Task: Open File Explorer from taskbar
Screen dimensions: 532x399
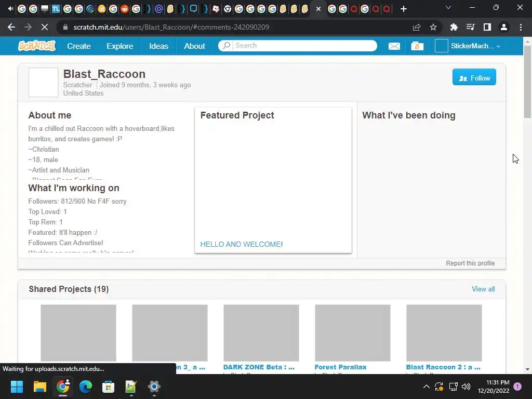Action: pos(39,387)
